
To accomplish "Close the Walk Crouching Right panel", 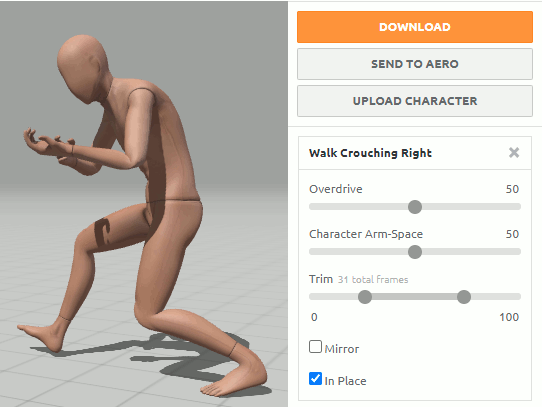I will coord(514,152).
